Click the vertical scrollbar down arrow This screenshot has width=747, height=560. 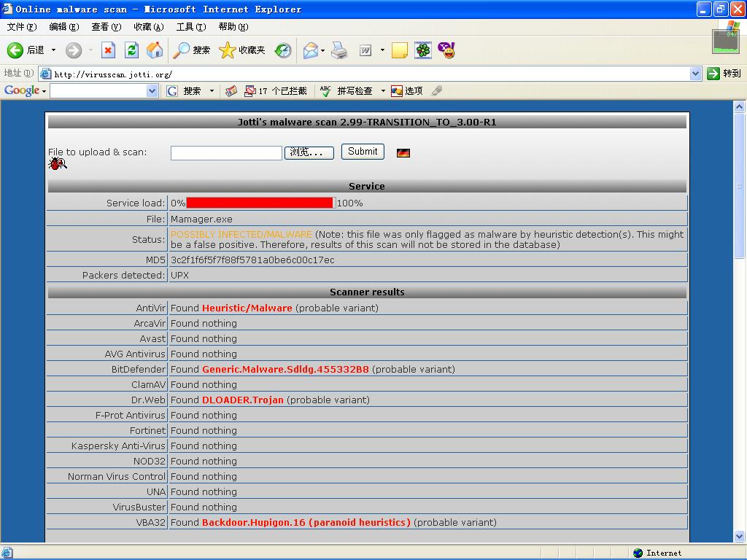(x=740, y=536)
